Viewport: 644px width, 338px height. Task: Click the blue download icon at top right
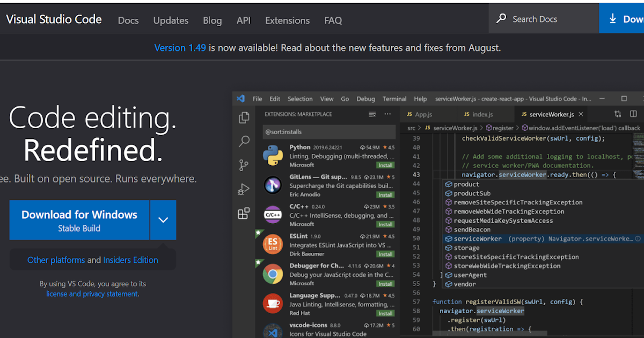[612, 18]
